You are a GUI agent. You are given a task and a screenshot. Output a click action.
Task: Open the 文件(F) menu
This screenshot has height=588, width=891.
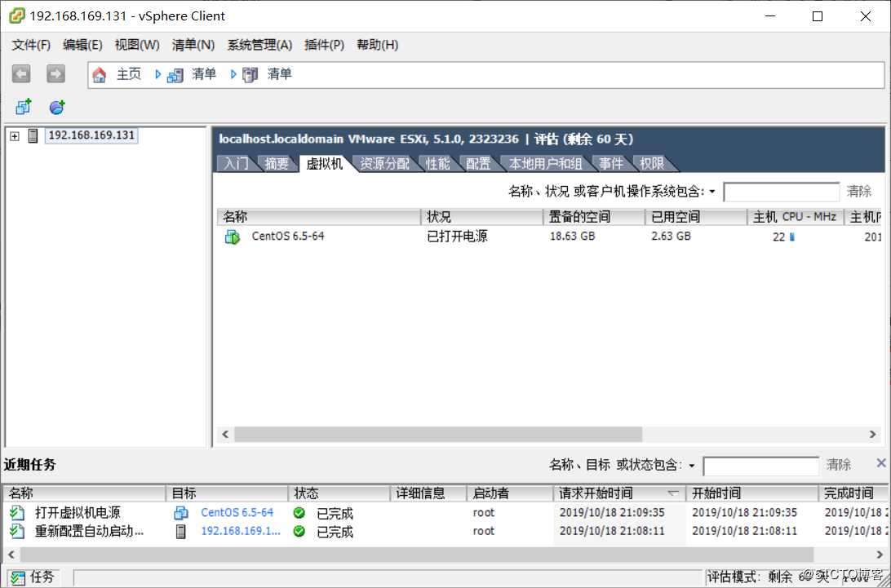pyautogui.click(x=30, y=45)
